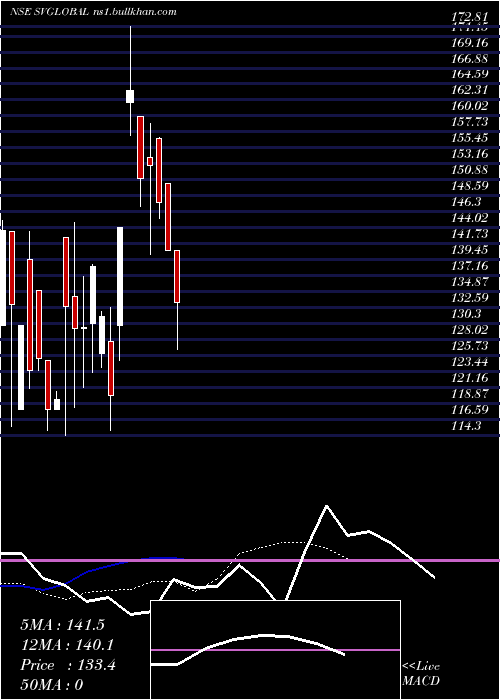This screenshot has width=500, height=700.
Task: Select the 150.88 price label
Action: [470, 170]
